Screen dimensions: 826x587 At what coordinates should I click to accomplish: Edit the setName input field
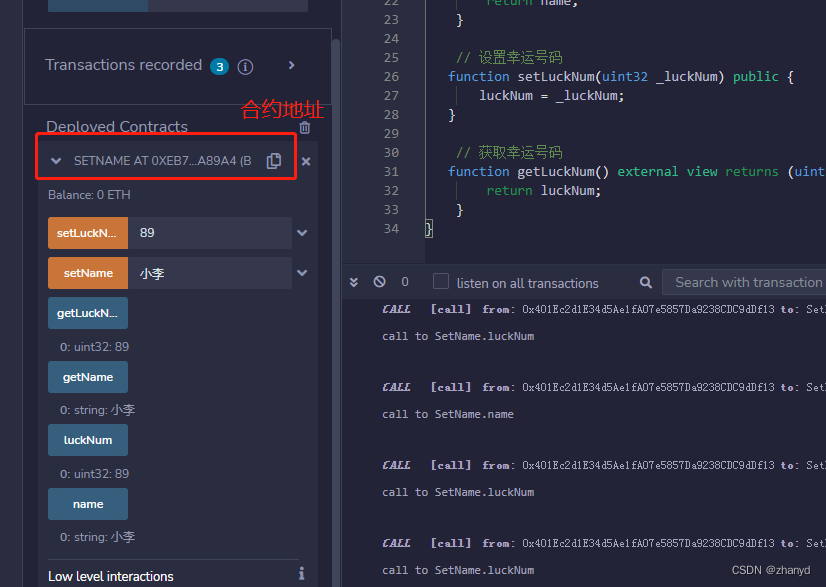point(210,273)
